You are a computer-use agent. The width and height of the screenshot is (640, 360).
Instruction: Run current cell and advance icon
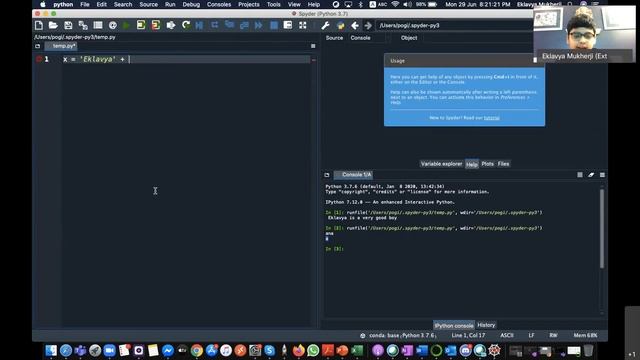tap(156, 25)
